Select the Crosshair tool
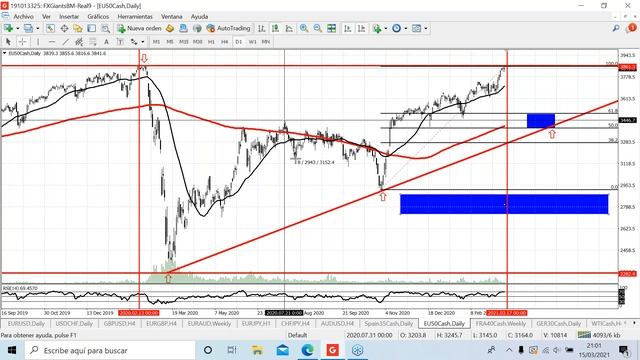Image resolution: width=640 pixels, height=360 pixels. click(x=22, y=42)
